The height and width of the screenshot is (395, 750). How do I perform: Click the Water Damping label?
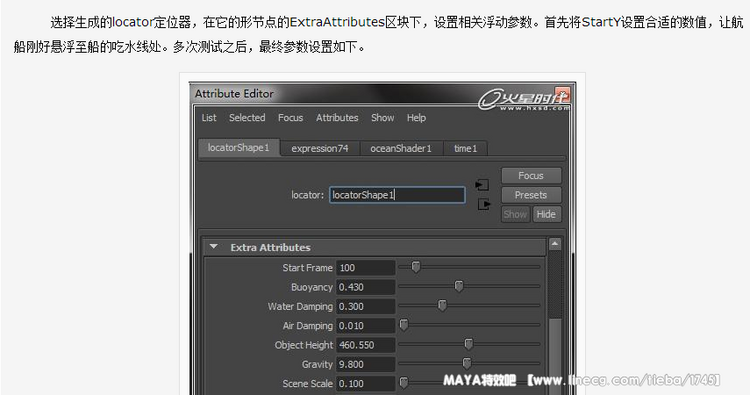coord(300,307)
